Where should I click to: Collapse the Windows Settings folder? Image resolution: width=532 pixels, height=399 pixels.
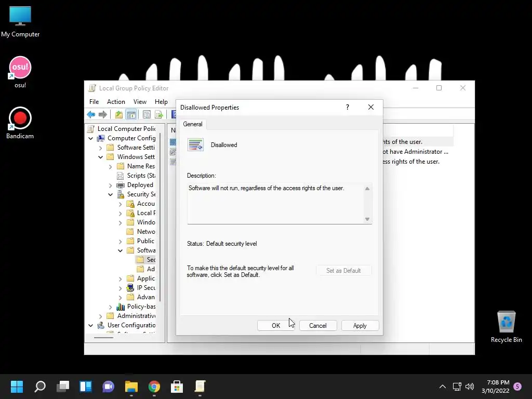click(100, 157)
